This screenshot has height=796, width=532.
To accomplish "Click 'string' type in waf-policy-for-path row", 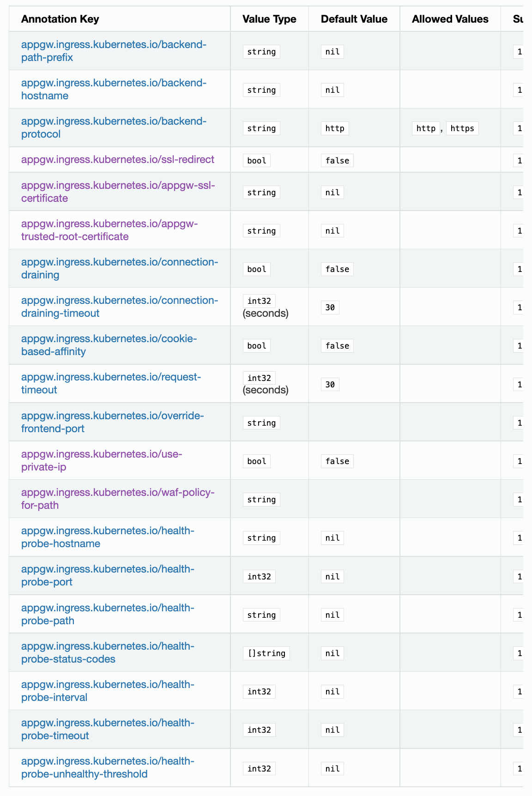I will (x=261, y=500).
